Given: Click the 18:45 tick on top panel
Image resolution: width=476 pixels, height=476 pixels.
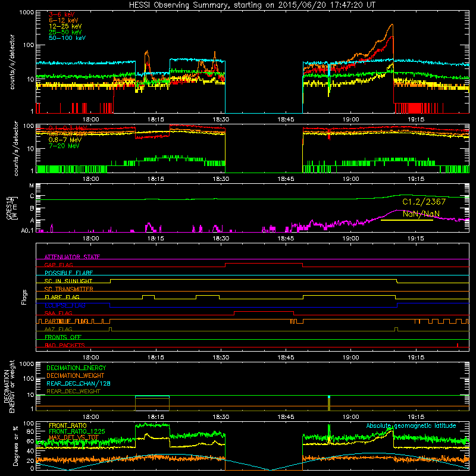Looking at the screenshot, I should coord(286,120).
